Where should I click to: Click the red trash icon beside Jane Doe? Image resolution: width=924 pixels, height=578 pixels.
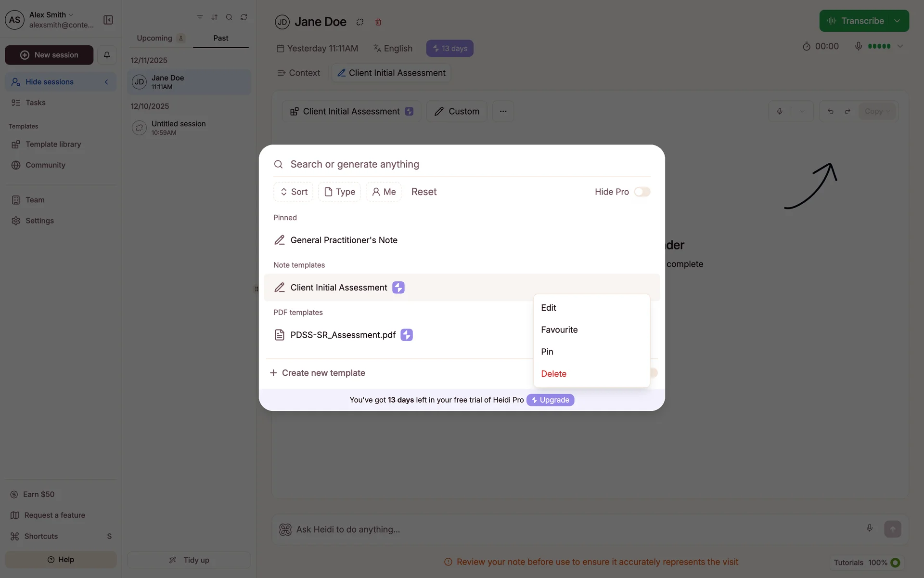(x=378, y=22)
